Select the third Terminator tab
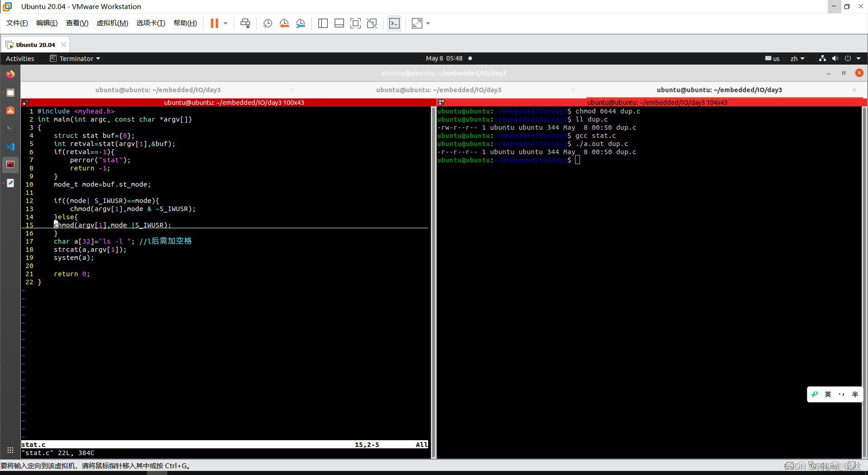This screenshot has height=475, width=868. [719, 90]
